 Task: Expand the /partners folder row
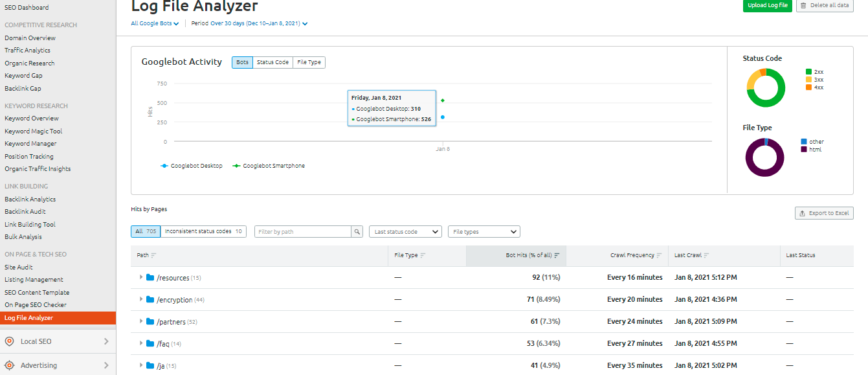pyautogui.click(x=141, y=321)
